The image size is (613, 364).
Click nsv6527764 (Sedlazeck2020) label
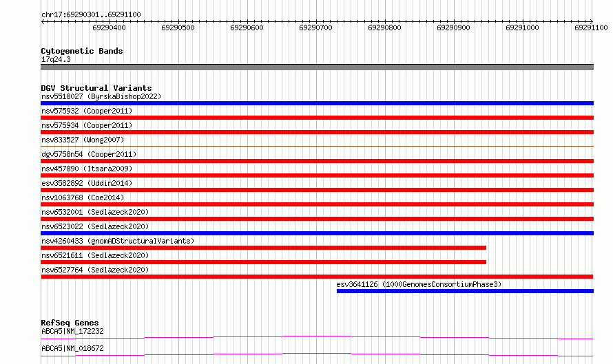95,270
